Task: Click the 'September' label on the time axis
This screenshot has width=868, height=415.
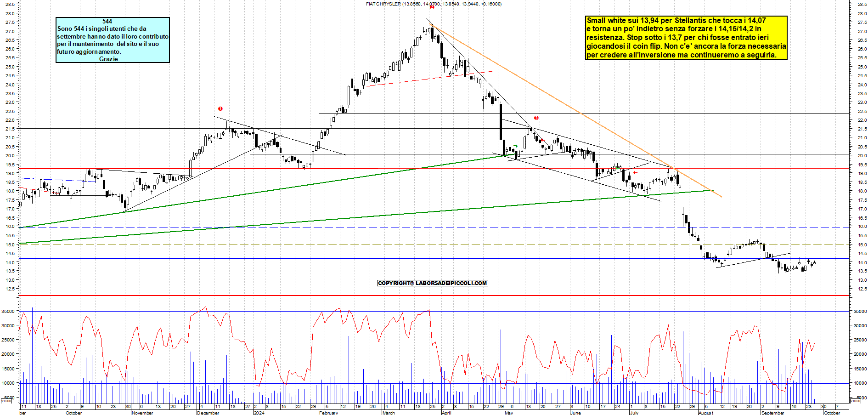Action: [773, 413]
